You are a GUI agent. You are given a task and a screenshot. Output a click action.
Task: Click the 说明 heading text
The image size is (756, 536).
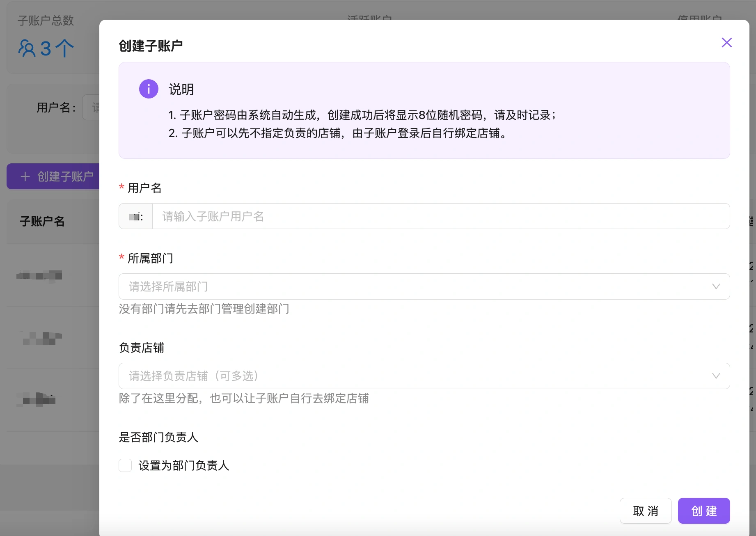pos(181,89)
